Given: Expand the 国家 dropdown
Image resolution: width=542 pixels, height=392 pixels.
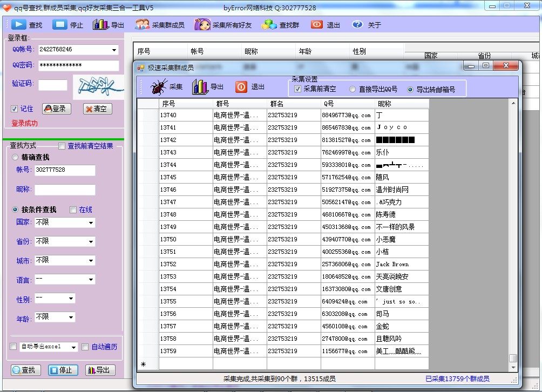Looking at the screenshot, I should click(91, 222).
